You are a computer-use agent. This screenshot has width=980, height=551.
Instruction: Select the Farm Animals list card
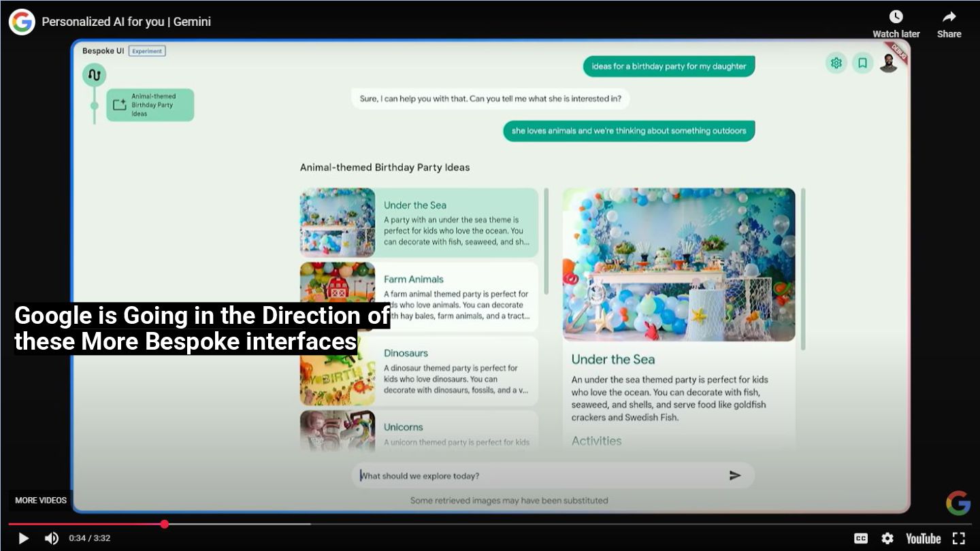point(419,297)
